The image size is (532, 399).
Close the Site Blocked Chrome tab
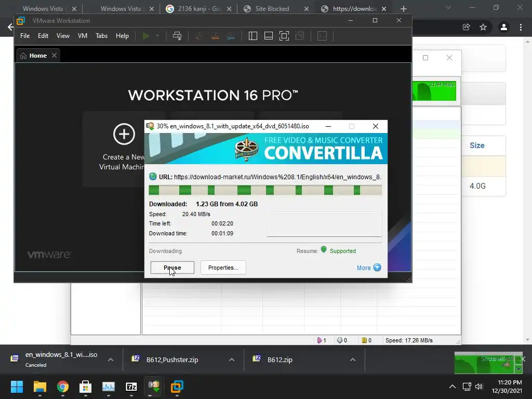point(307,9)
